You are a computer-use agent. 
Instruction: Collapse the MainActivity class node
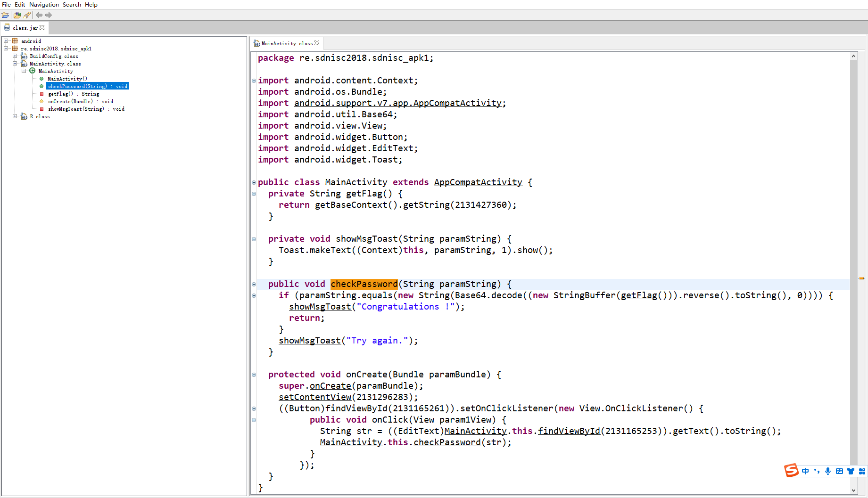pyautogui.click(x=23, y=71)
